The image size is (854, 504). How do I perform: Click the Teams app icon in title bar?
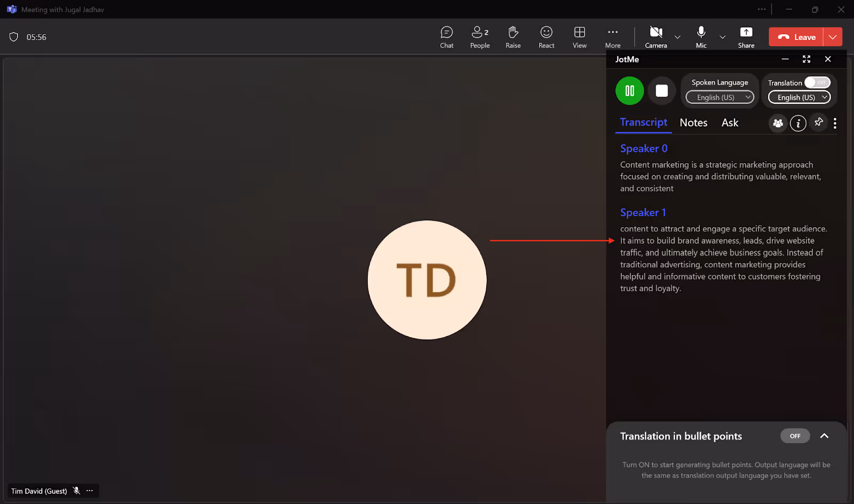click(x=11, y=10)
